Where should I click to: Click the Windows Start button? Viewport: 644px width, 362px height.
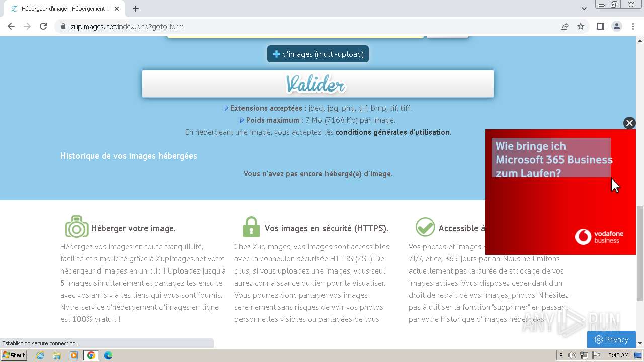(x=14, y=355)
